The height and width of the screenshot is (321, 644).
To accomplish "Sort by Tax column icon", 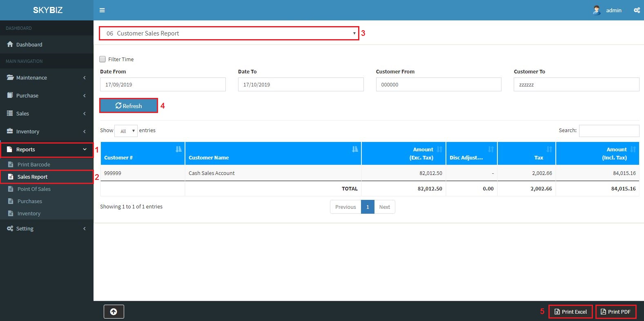I will 549,149.
